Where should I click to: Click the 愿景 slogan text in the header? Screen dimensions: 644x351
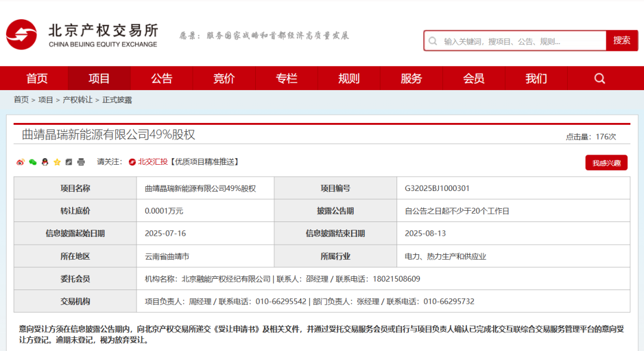(264, 36)
